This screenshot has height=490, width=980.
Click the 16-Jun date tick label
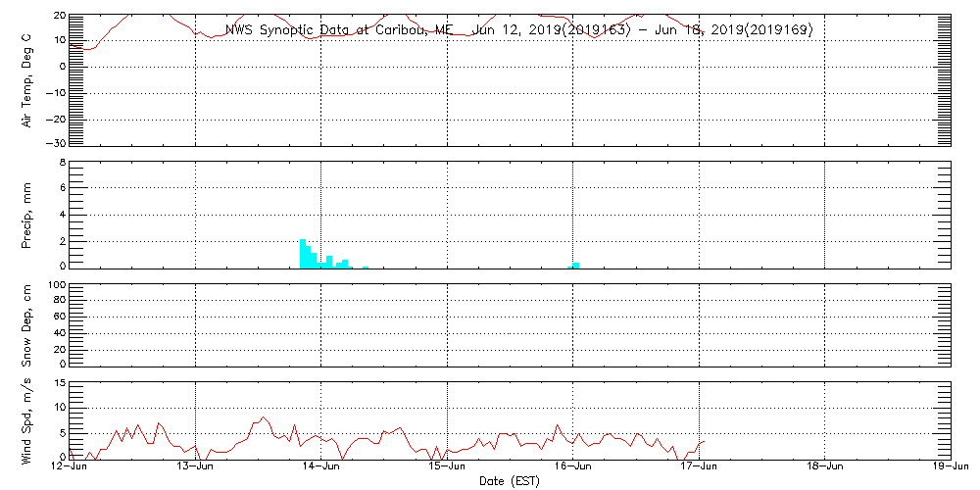[573, 467]
